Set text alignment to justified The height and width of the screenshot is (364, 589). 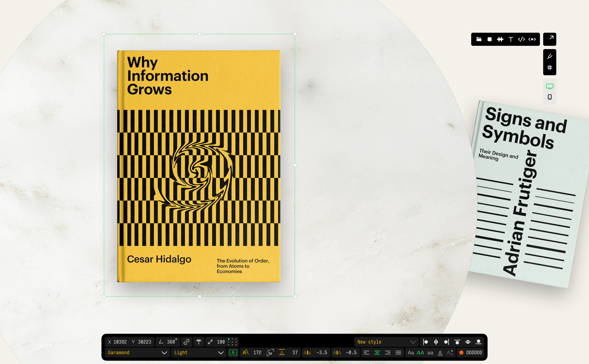click(x=398, y=353)
